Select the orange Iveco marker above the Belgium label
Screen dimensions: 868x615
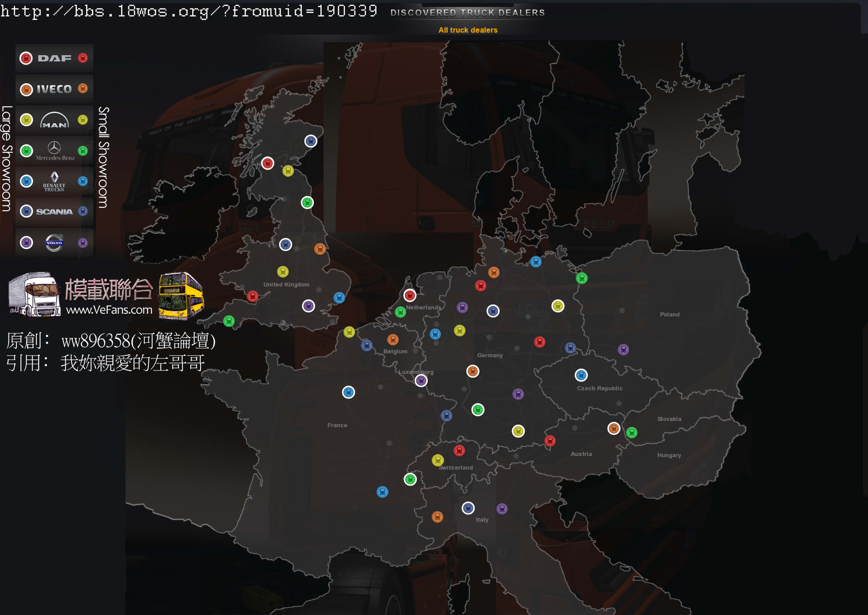click(x=393, y=340)
